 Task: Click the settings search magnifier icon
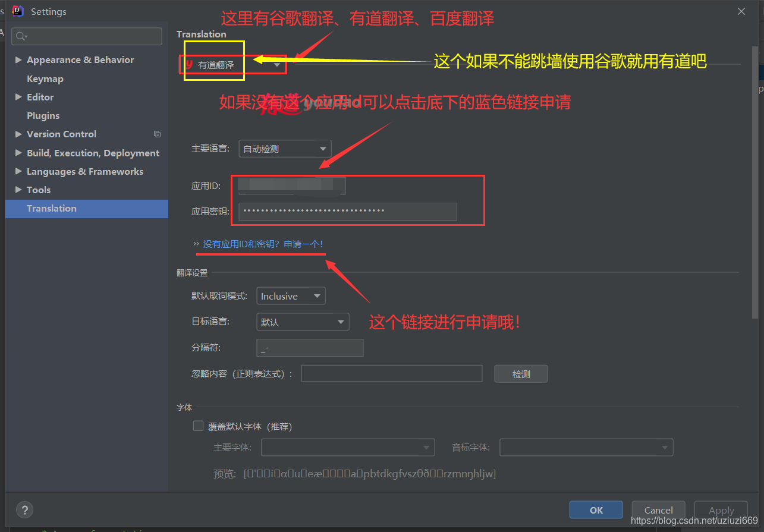pyautogui.click(x=21, y=36)
